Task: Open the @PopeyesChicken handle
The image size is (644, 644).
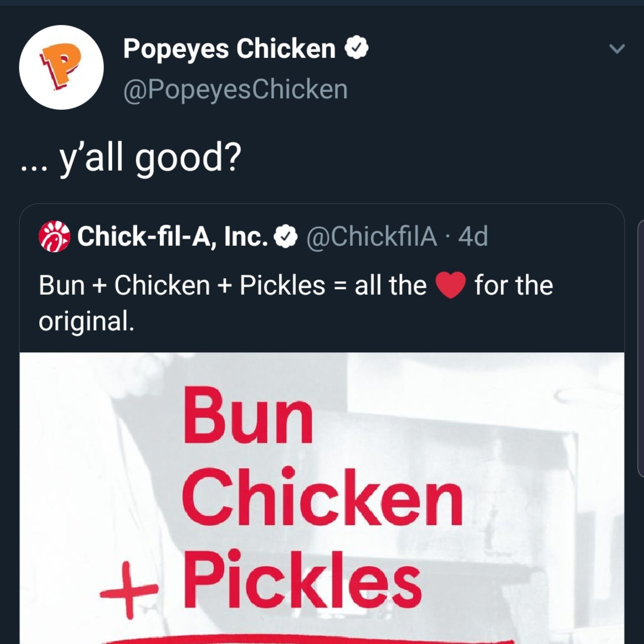Action: point(235,89)
